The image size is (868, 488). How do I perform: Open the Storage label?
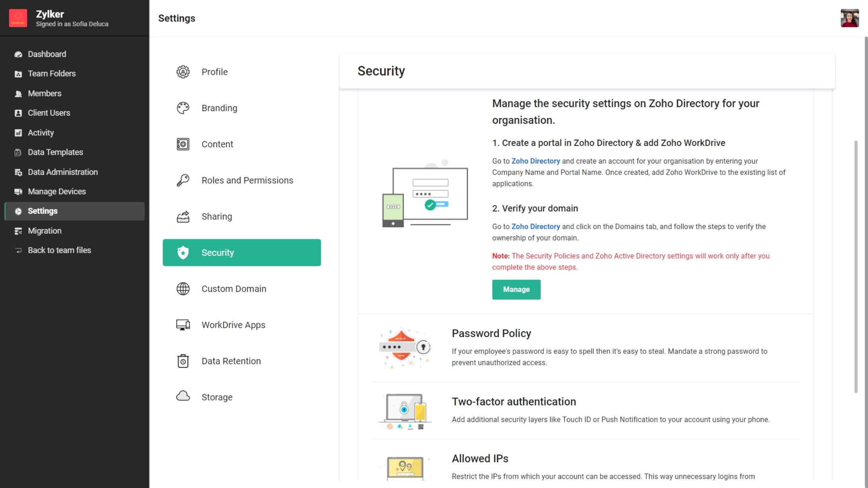[217, 397]
